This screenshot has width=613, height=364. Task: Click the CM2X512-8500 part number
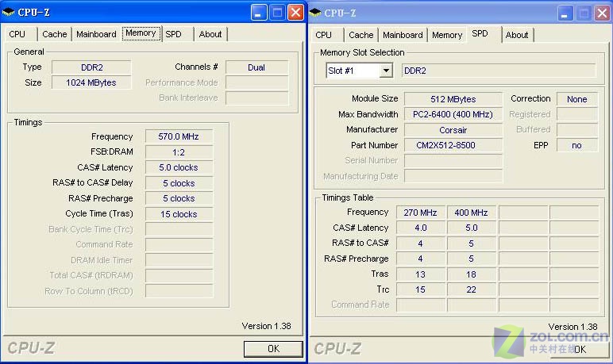(453, 145)
